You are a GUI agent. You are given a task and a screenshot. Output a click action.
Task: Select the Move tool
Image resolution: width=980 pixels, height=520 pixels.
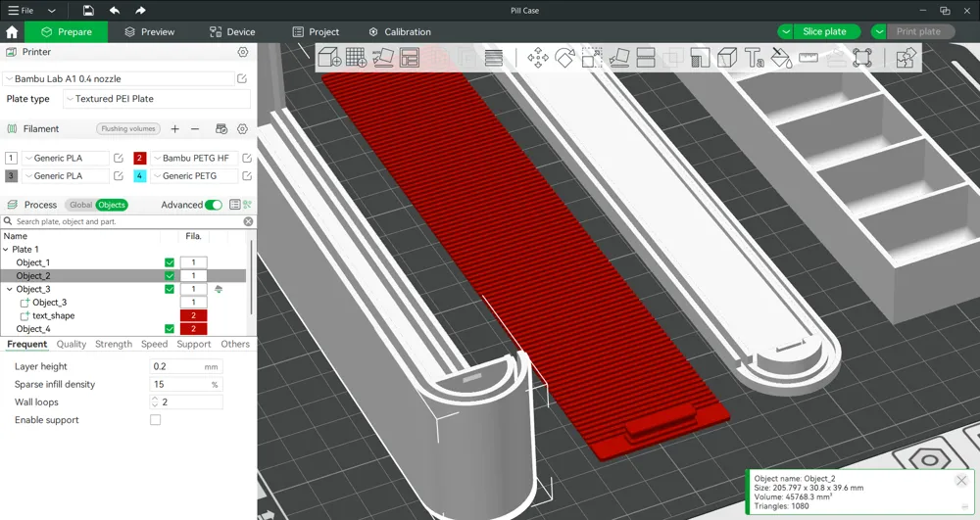pyautogui.click(x=538, y=58)
